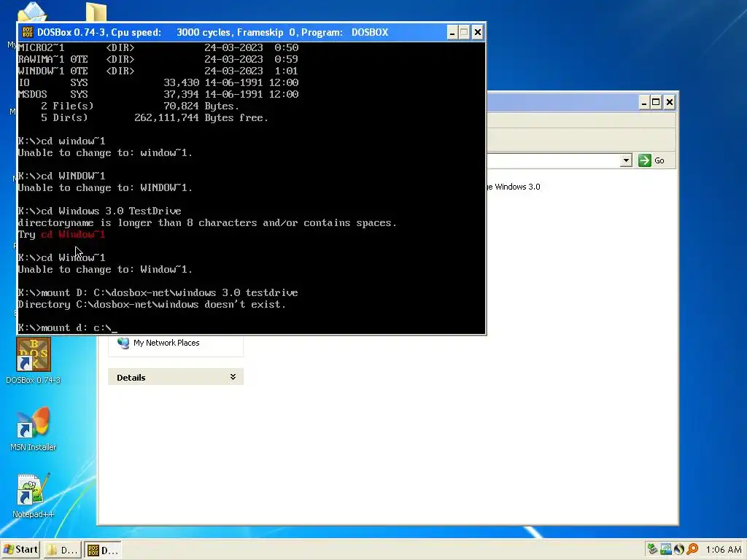Click the 'IO SYS' file row
The image size is (747, 560).
[158, 83]
